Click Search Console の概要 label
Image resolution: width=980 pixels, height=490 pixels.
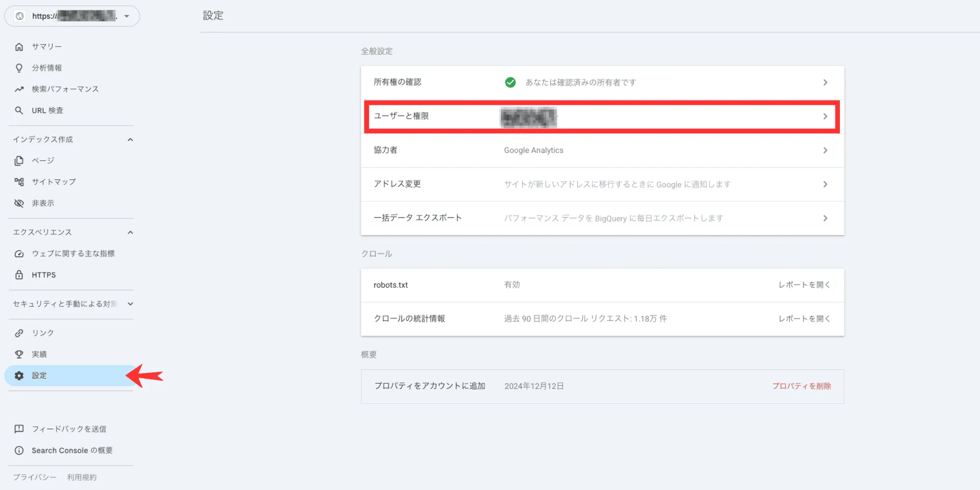coord(72,450)
